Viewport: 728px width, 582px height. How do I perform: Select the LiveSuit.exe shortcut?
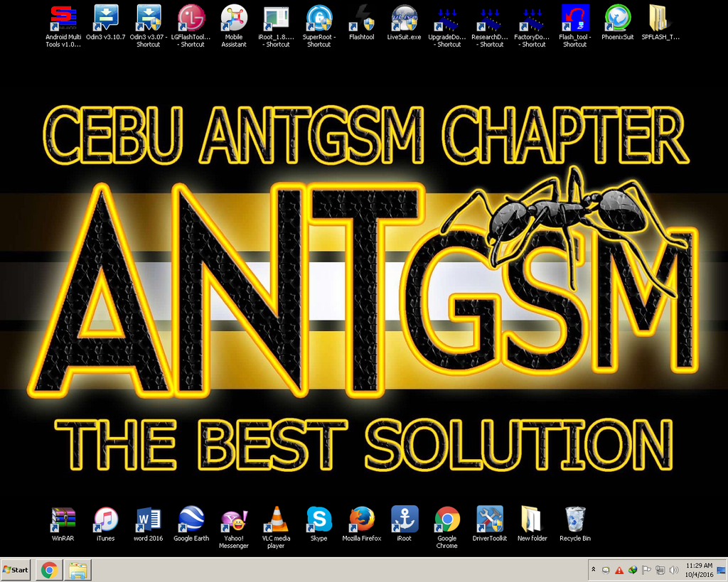tap(404, 18)
